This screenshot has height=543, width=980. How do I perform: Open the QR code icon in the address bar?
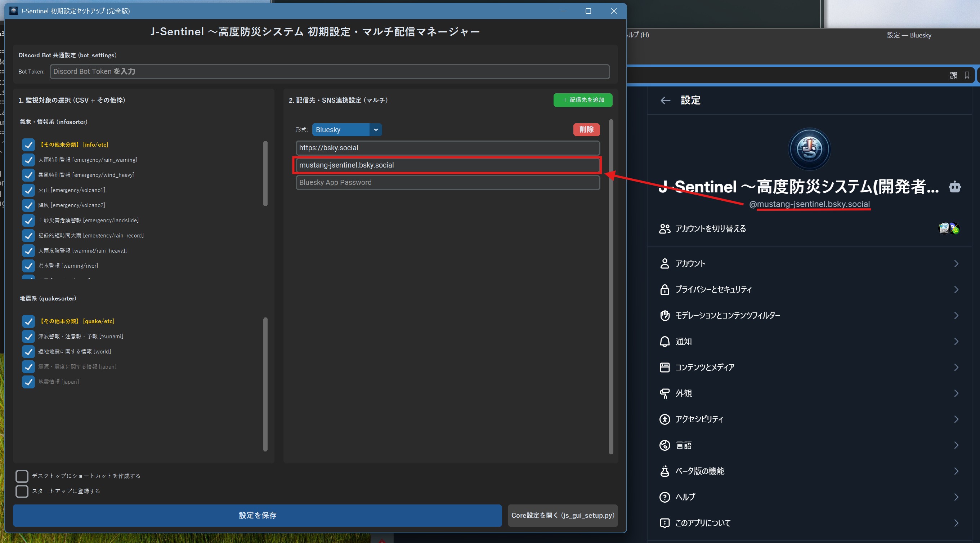tap(953, 75)
